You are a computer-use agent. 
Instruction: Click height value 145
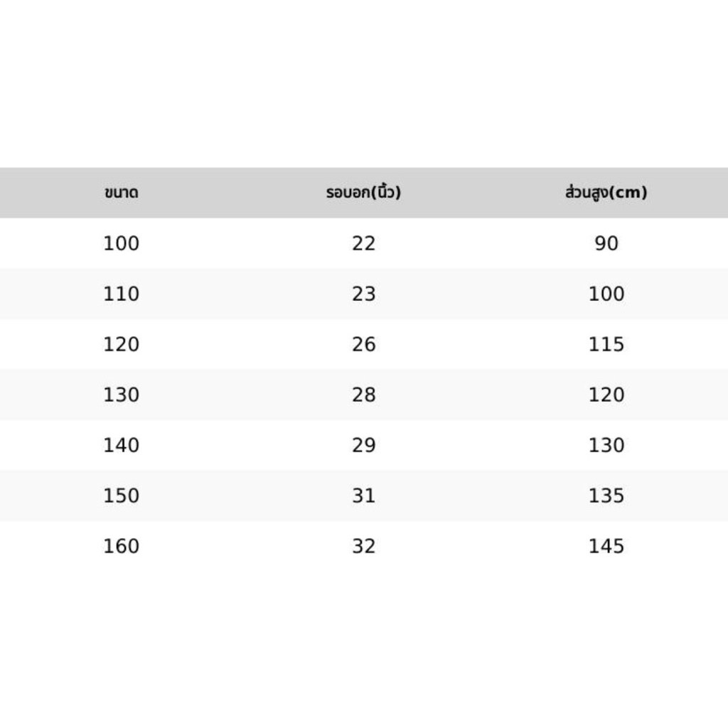[x=606, y=546]
